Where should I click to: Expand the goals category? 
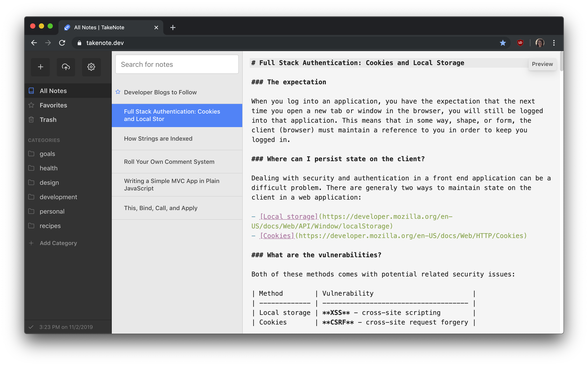48,153
